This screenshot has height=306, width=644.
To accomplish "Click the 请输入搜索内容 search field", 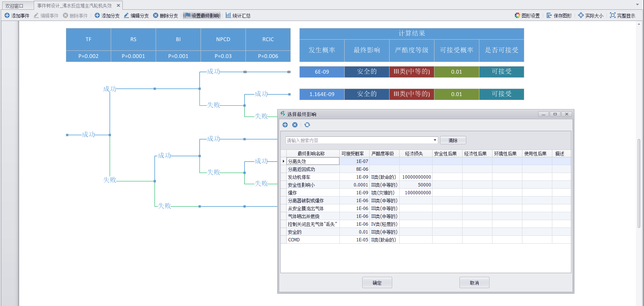I will click(x=358, y=140).
